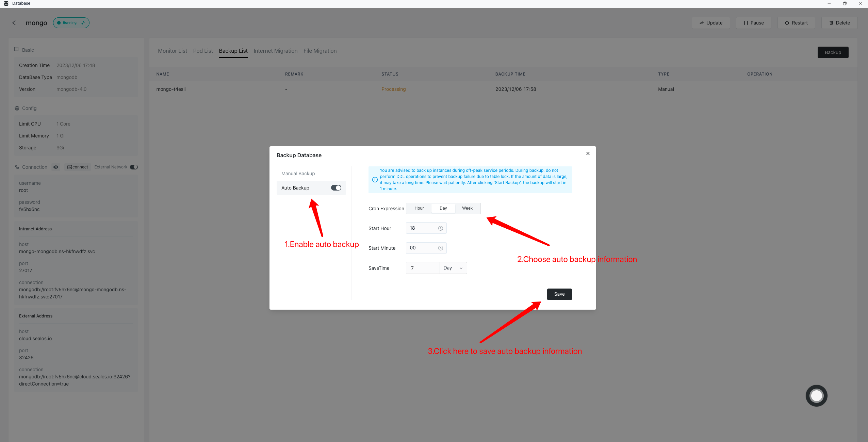Click the SaveTime number input field
This screenshot has height=442, width=868.
[x=422, y=268]
